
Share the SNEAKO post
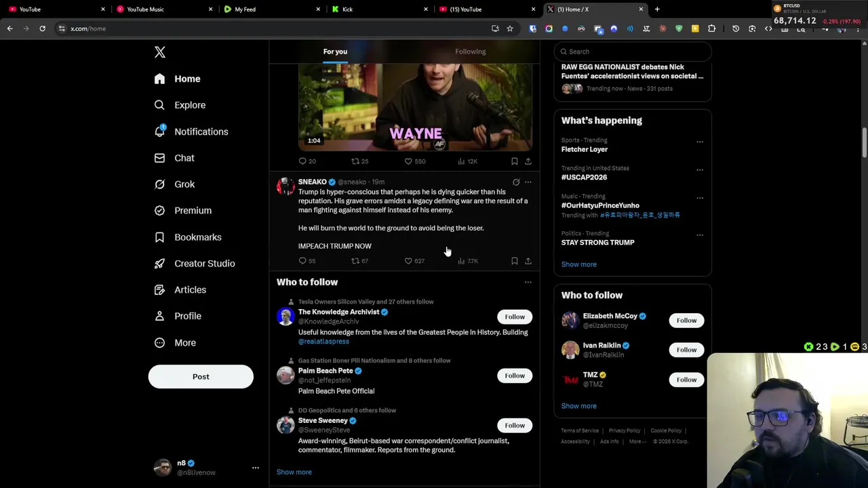click(x=528, y=261)
